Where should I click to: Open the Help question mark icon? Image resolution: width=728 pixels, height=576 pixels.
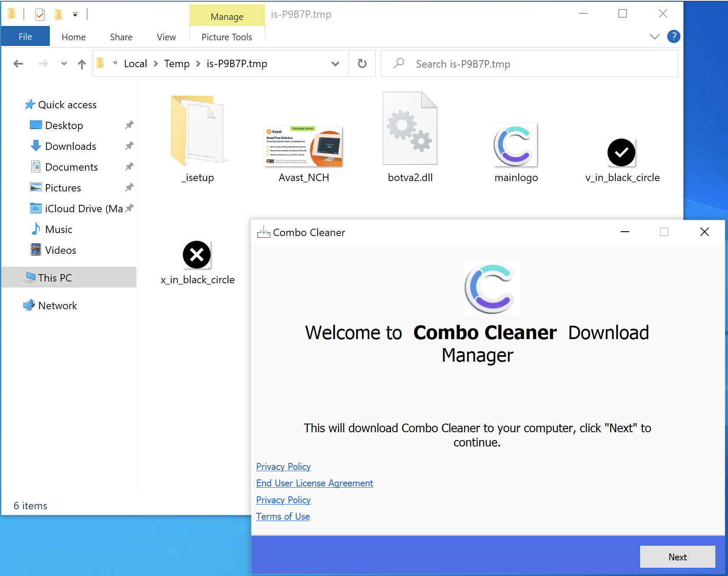click(673, 37)
